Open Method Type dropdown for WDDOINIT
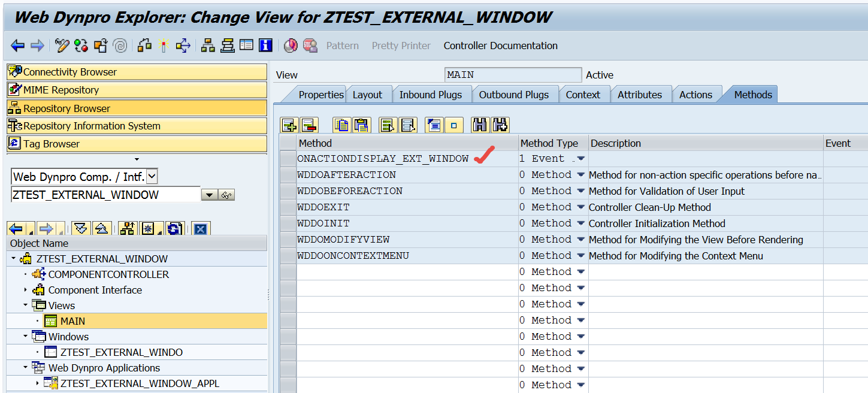The height and width of the screenshot is (393, 868). [x=580, y=223]
